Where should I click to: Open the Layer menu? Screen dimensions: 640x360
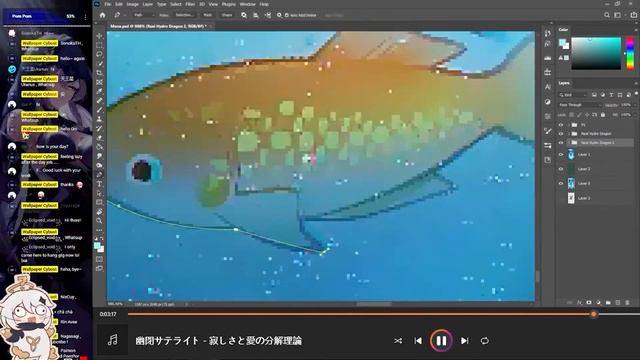pos(148,4)
